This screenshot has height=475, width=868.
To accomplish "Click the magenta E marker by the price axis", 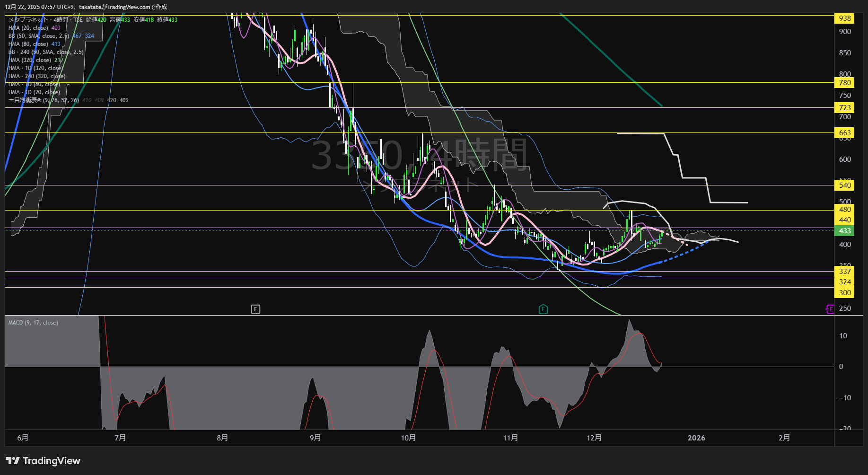I will coord(830,309).
